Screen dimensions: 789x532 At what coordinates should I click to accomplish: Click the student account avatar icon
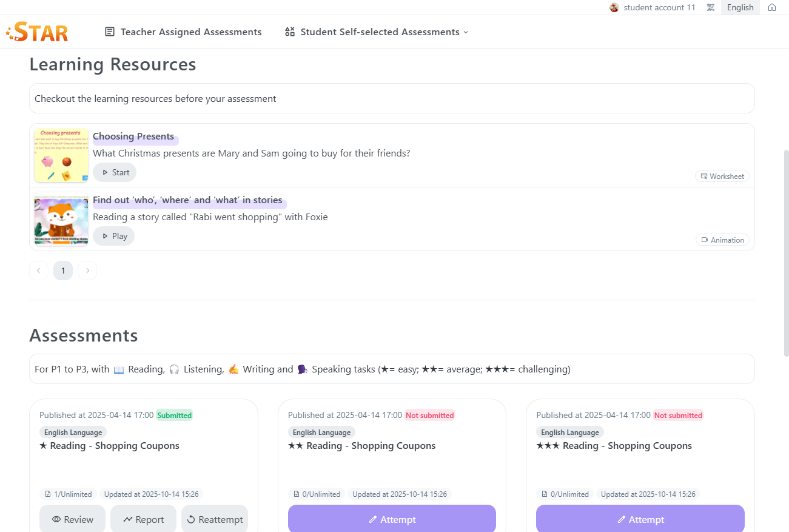tap(614, 7)
